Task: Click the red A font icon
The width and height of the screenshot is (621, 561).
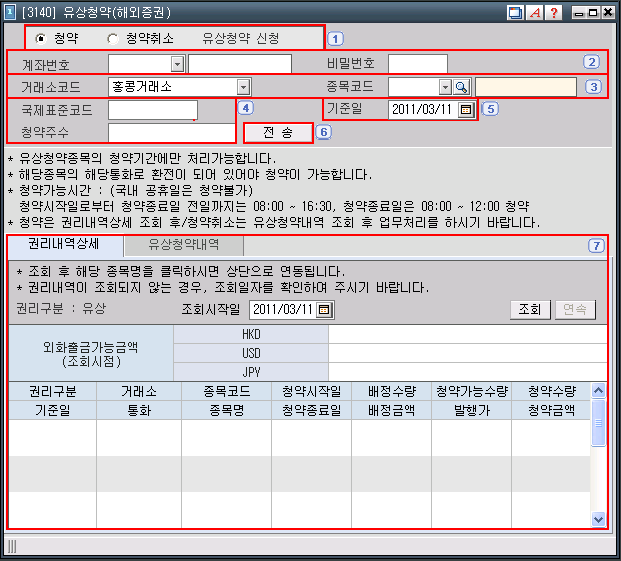Action: pos(535,12)
